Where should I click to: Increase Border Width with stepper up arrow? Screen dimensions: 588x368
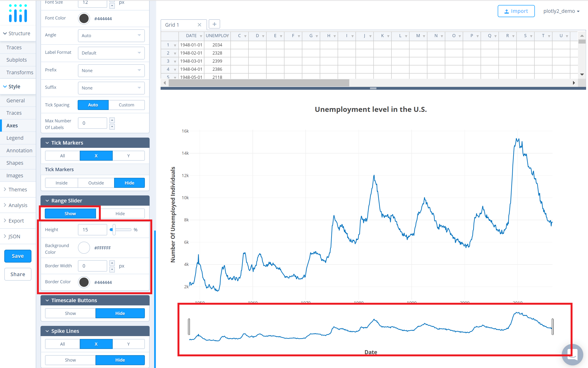112,263
